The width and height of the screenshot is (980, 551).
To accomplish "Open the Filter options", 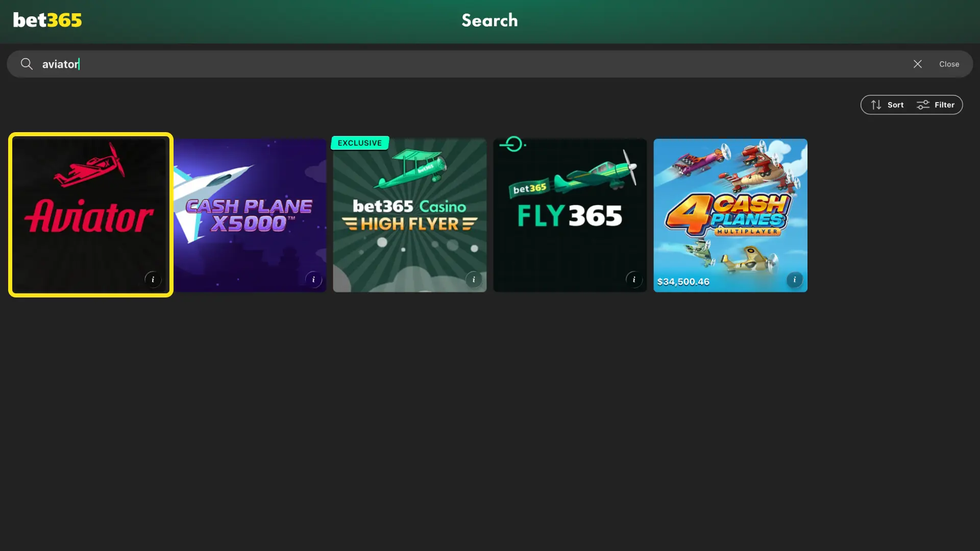I will click(936, 105).
